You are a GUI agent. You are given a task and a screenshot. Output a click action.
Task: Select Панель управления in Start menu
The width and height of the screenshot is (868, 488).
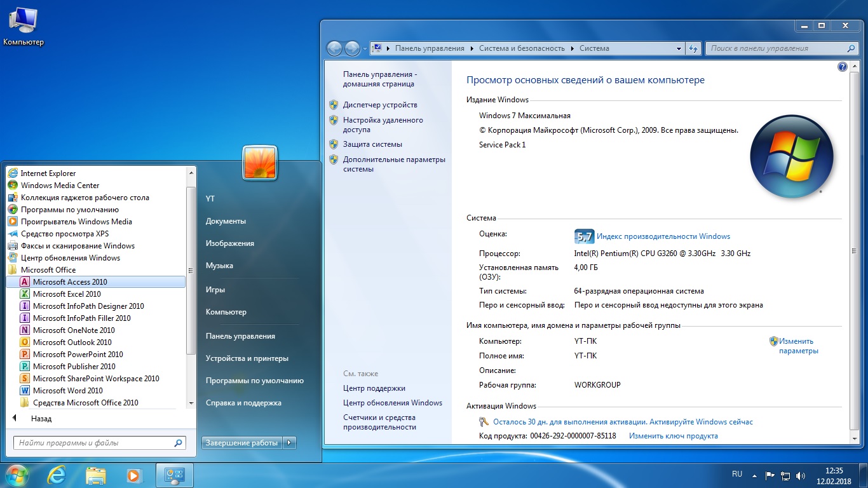coord(240,336)
